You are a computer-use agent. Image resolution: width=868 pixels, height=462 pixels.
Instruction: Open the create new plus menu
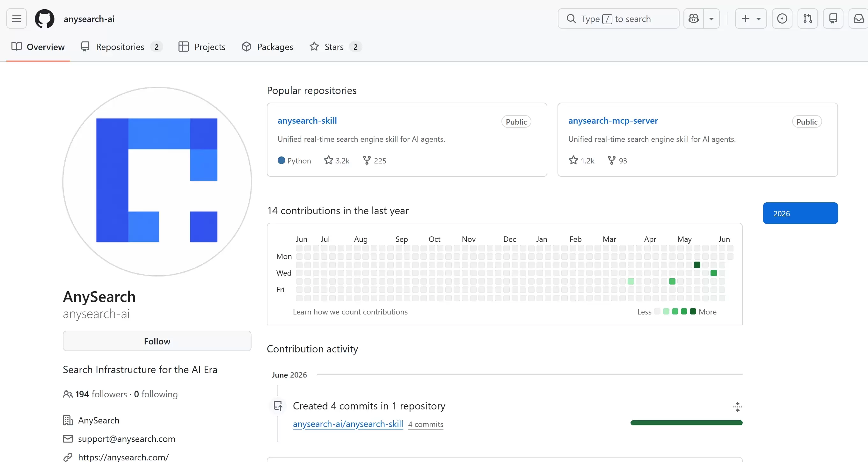tap(751, 18)
